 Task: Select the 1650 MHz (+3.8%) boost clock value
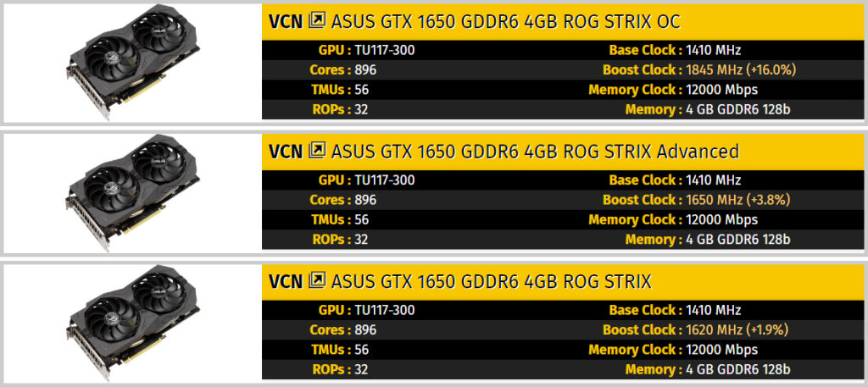pyautogui.click(x=737, y=200)
